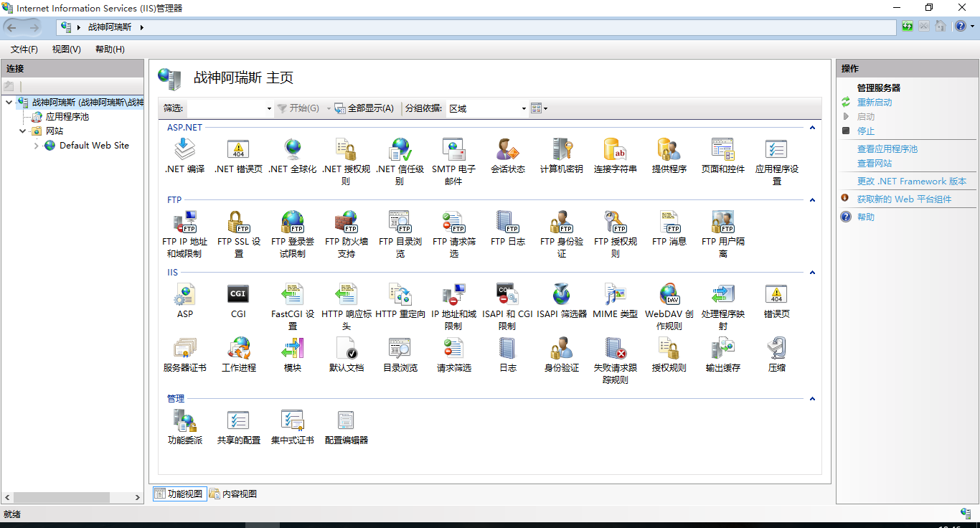
Task: Open the .NET 授权规则 icon
Action: 347,149
